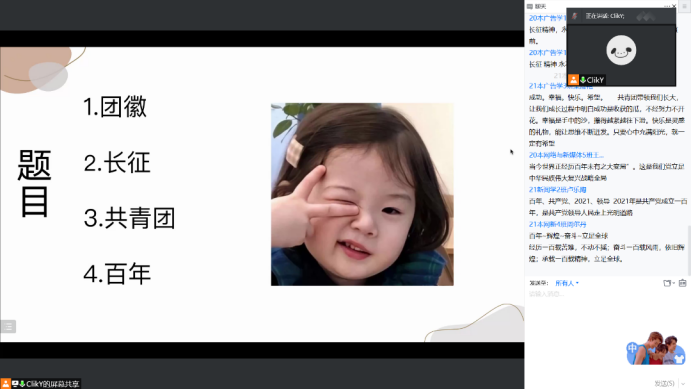Click the ClikY的屏幕共享 label at bottom
Image resolution: width=692 pixels, height=389 pixels.
coord(53,384)
